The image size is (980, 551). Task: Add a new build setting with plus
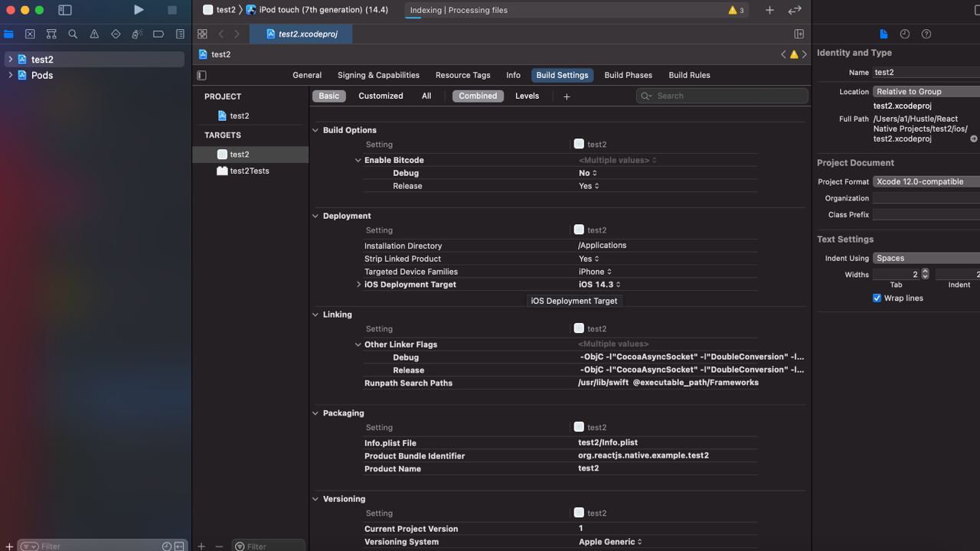(x=567, y=96)
